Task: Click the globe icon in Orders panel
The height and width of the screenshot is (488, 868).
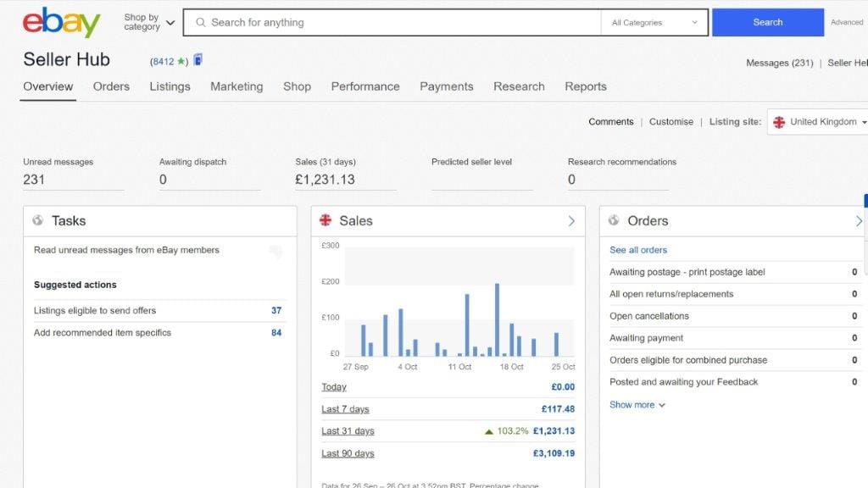Action: tap(614, 220)
